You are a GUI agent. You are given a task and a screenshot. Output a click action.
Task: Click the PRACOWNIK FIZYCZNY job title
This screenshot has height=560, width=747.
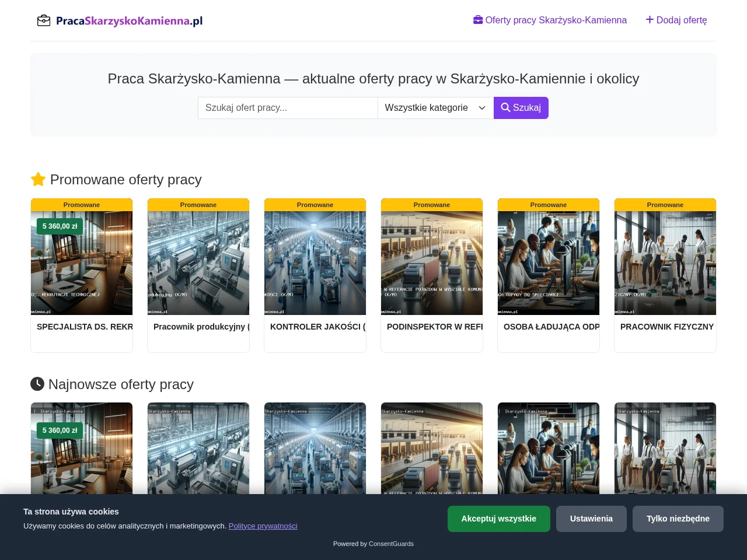pos(667,327)
